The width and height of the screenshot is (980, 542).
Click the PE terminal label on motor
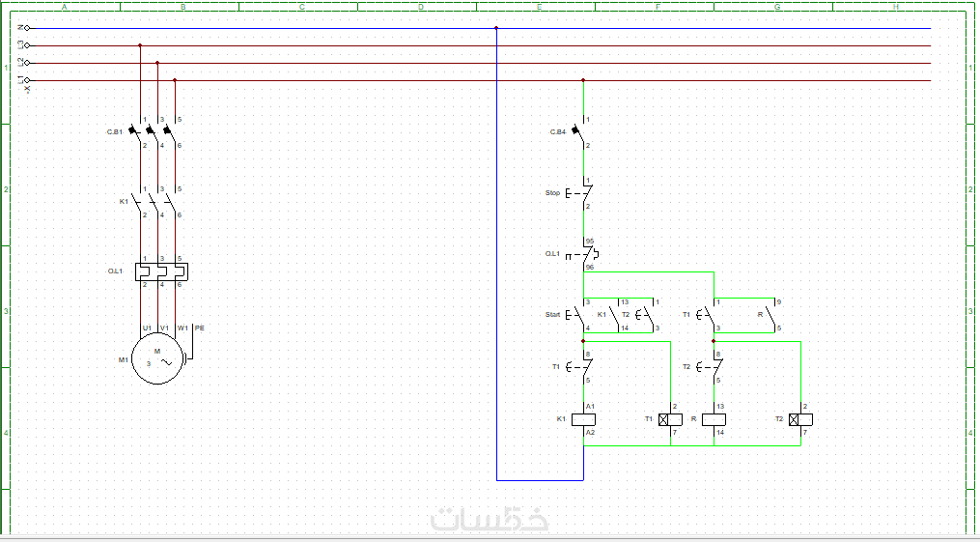199,328
